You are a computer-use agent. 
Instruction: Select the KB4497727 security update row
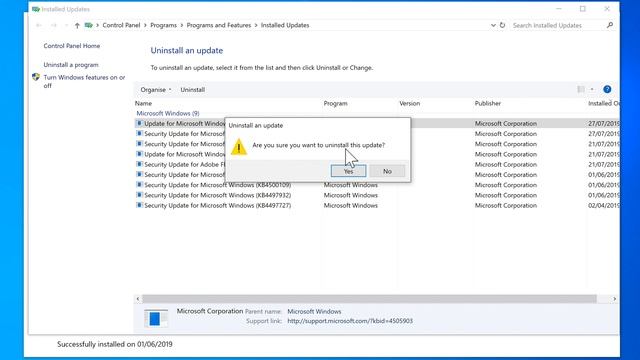point(377,205)
